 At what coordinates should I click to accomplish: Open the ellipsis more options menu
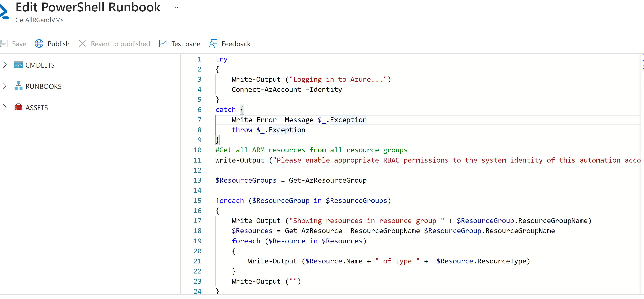click(177, 8)
